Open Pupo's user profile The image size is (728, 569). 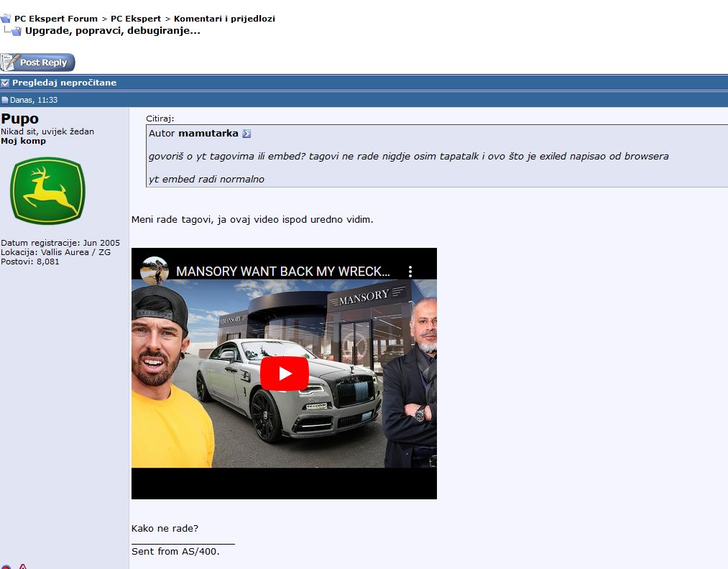[x=19, y=119]
